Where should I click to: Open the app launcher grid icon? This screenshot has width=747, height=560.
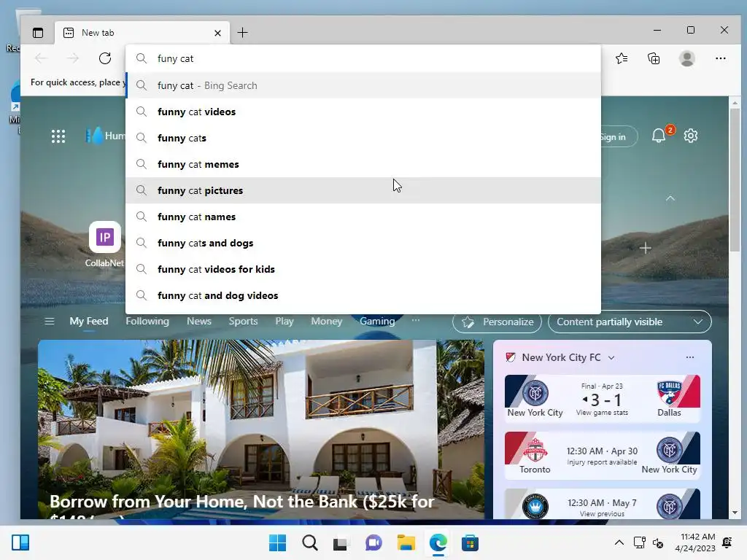[58, 136]
